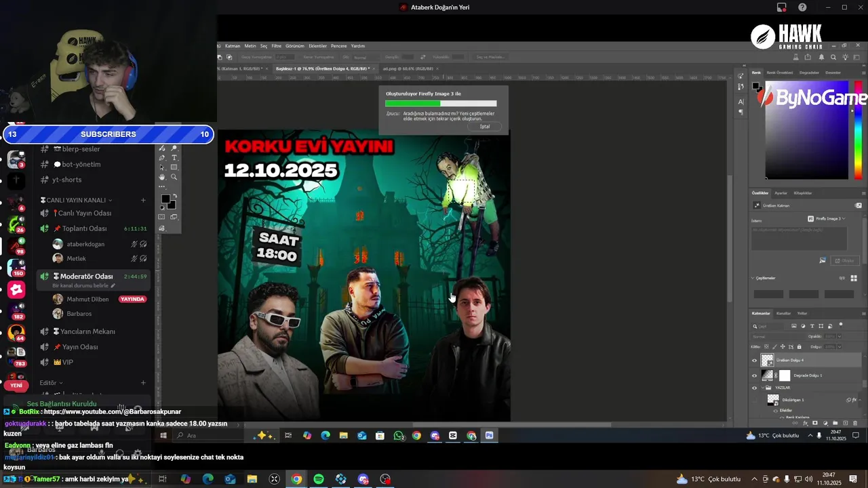
Task: Open the Dolgu dropdown arrow
Action: [840, 346]
